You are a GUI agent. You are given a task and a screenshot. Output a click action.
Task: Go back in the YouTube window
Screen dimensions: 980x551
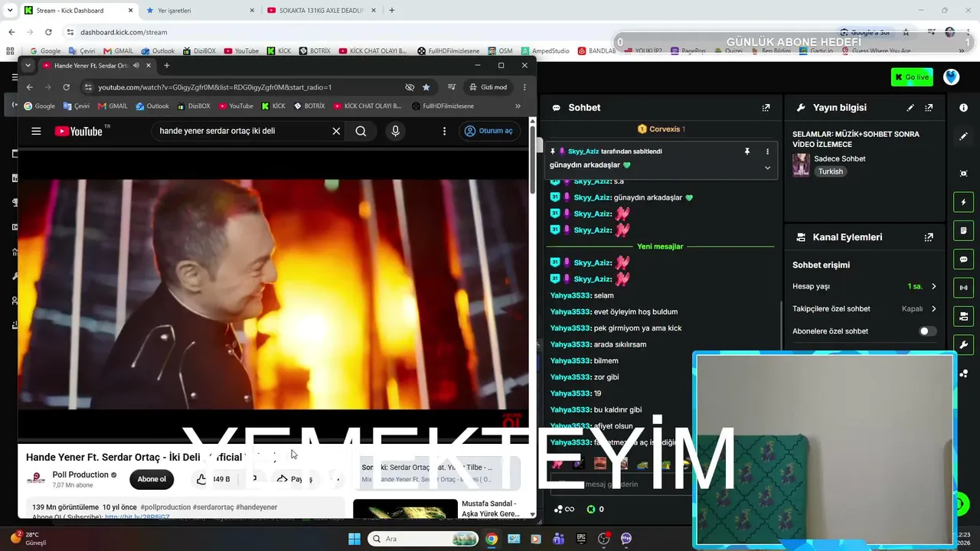pos(29,87)
